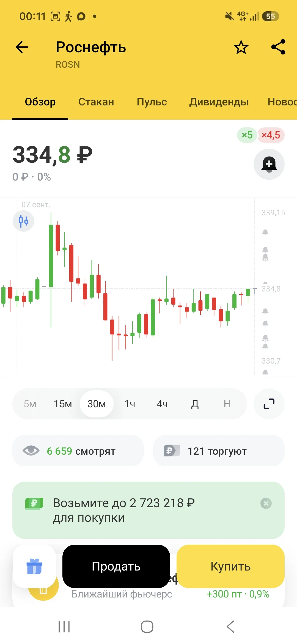
Task: Add Роснефть to favorites with star
Action: pos(241,47)
